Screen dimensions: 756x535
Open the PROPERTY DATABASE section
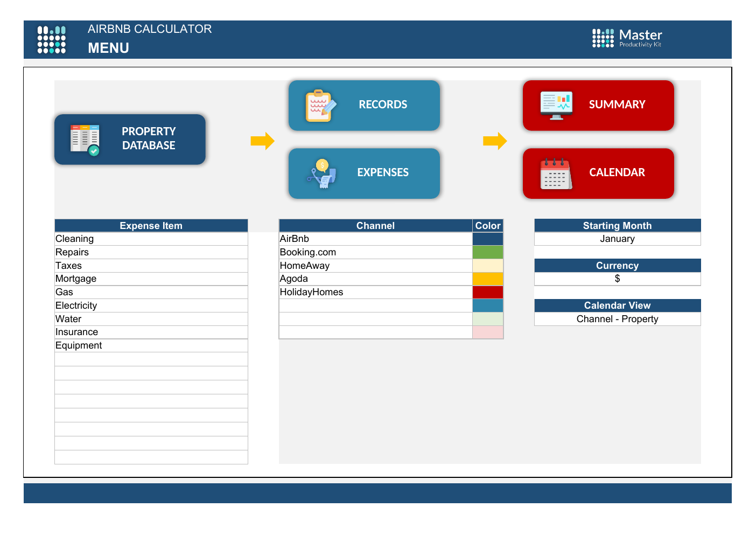[130, 139]
